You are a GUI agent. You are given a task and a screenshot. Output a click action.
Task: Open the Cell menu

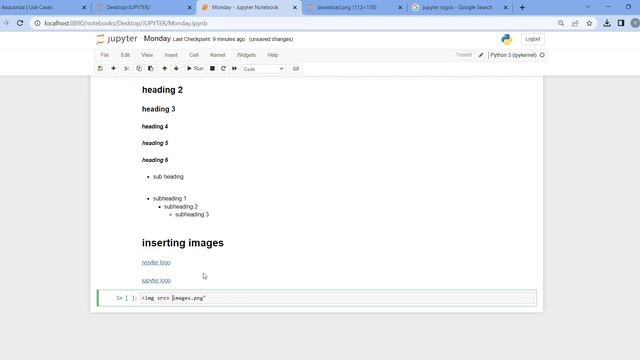(x=194, y=55)
